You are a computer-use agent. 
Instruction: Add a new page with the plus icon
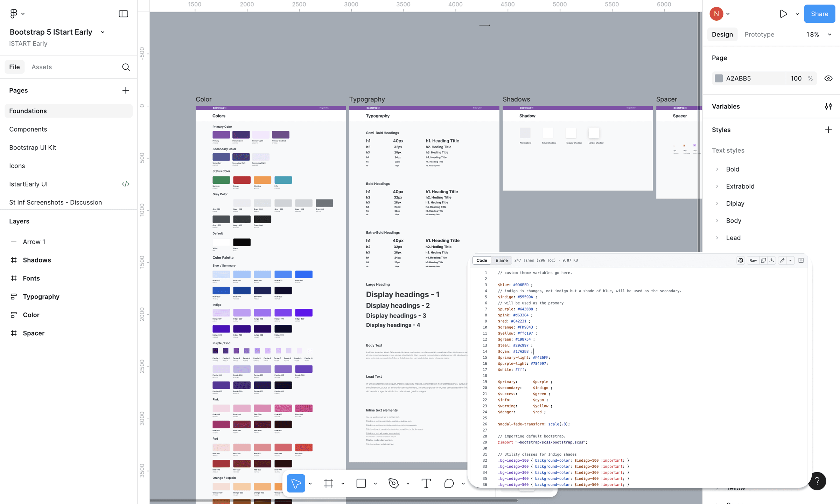pyautogui.click(x=126, y=90)
